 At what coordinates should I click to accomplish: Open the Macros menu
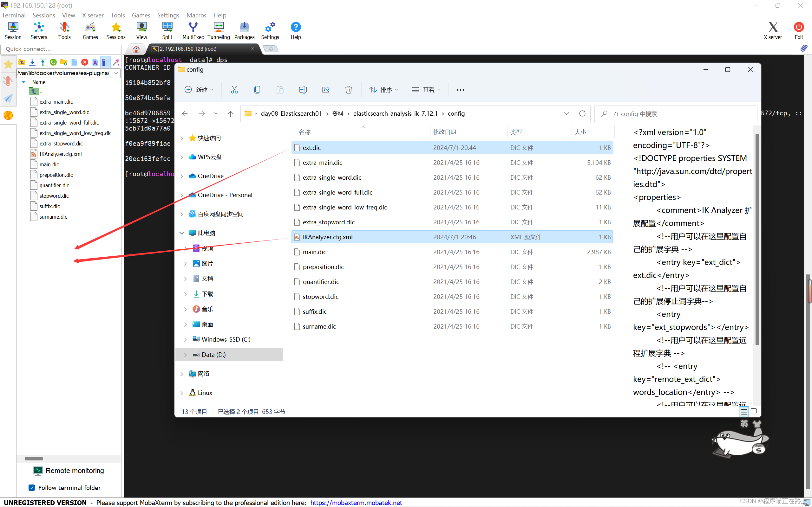pos(196,15)
